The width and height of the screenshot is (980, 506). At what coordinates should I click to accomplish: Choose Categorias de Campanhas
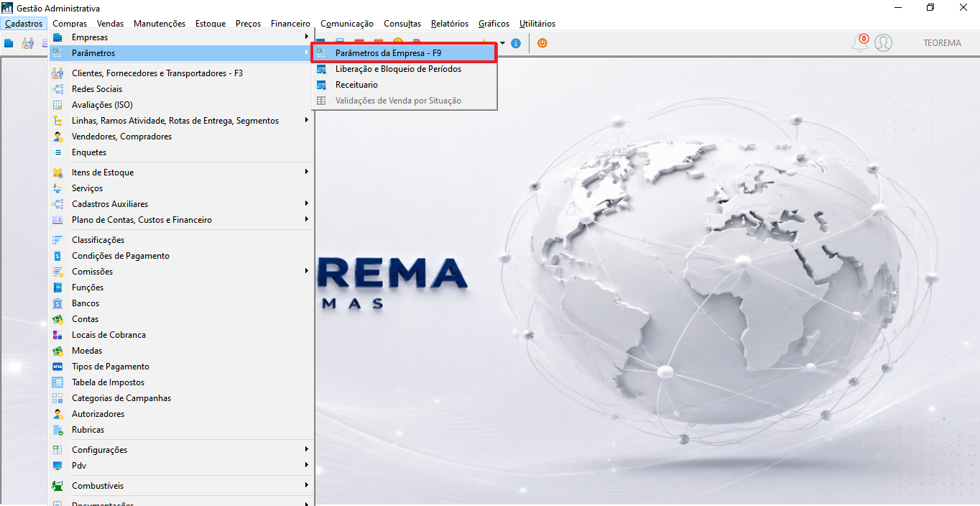tap(182, 398)
